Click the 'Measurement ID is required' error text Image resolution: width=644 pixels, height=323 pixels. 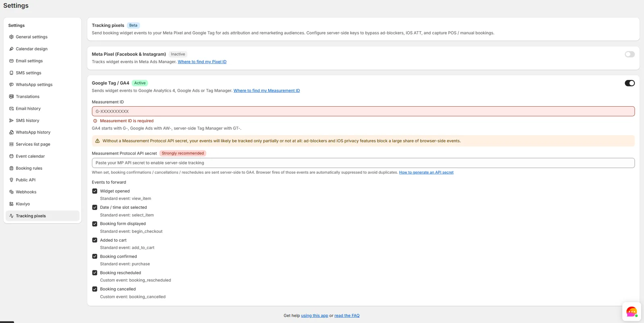127,121
